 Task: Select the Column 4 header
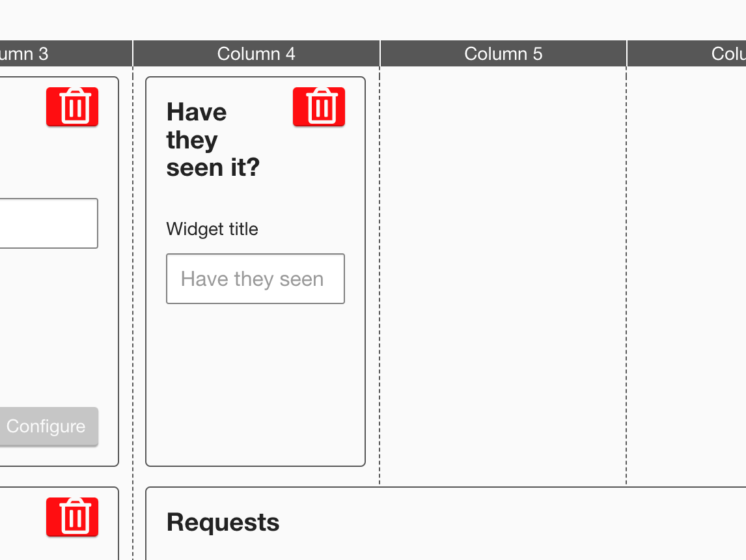pyautogui.click(x=256, y=53)
